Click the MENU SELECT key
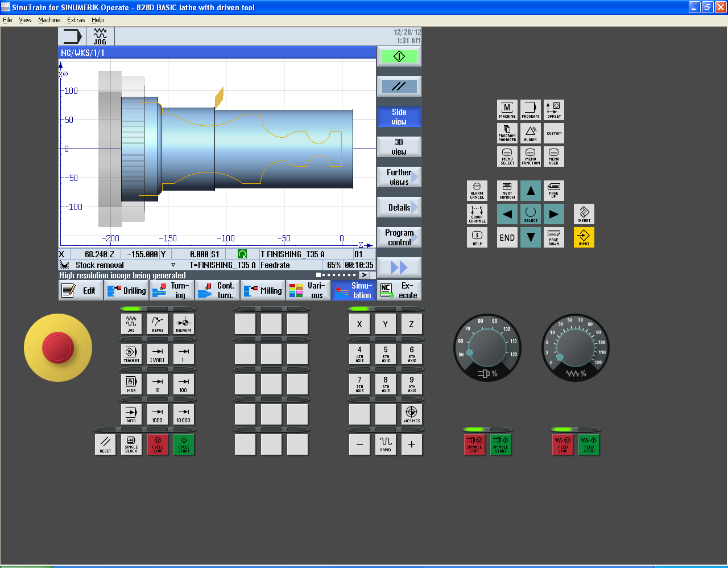 pyautogui.click(x=507, y=157)
